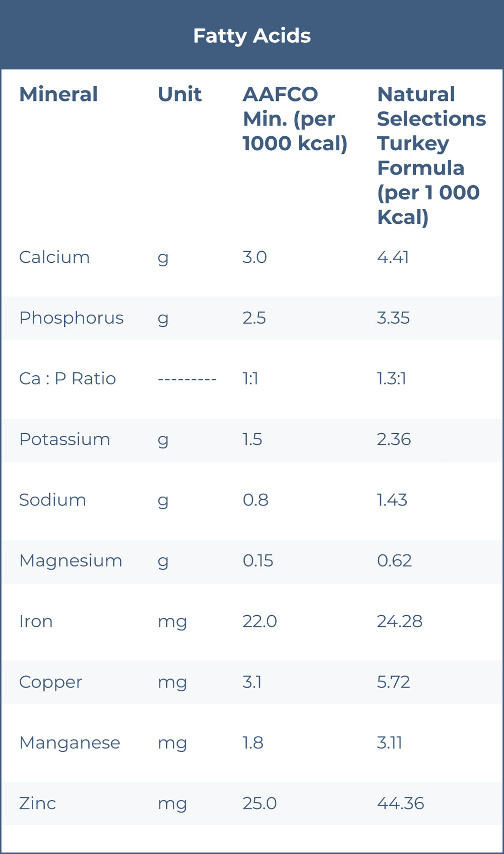Click the 4.41 Calcium formula value

pyautogui.click(x=393, y=257)
